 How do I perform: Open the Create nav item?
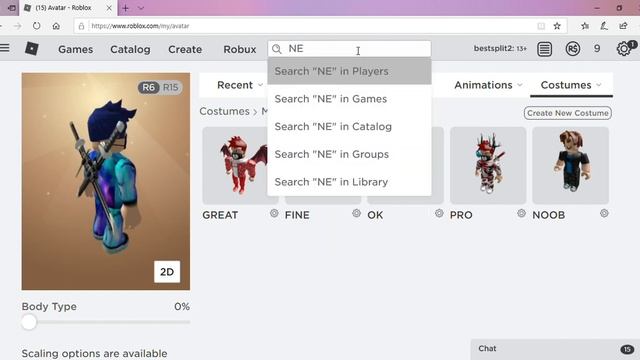185,49
